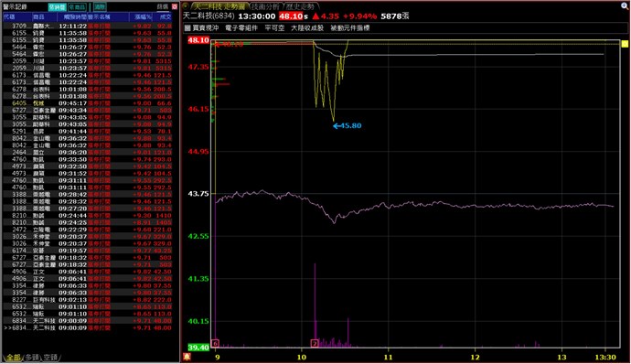
Task: Click the volume figure 5878張
Action: [x=395, y=16]
